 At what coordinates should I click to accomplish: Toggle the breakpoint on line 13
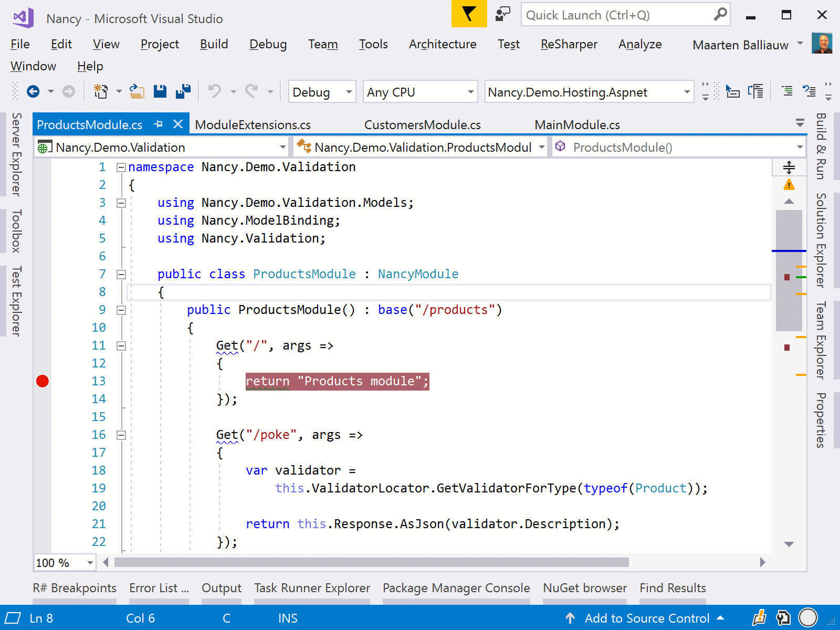pyautogui.click(x=43, y=381)
